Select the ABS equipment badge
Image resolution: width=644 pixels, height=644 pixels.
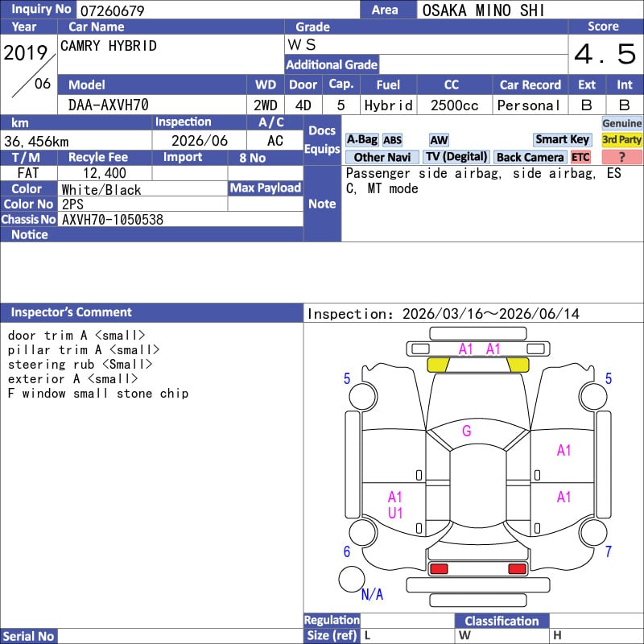392,140
